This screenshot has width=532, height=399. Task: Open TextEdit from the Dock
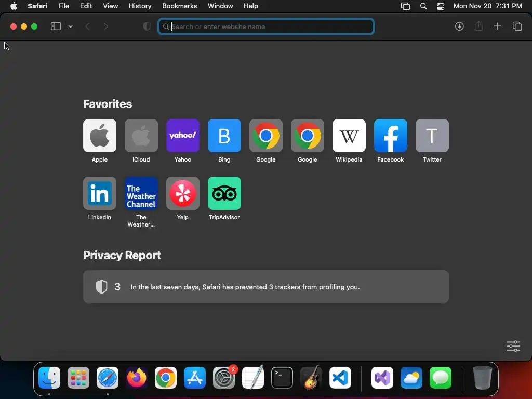coord(253,377)
